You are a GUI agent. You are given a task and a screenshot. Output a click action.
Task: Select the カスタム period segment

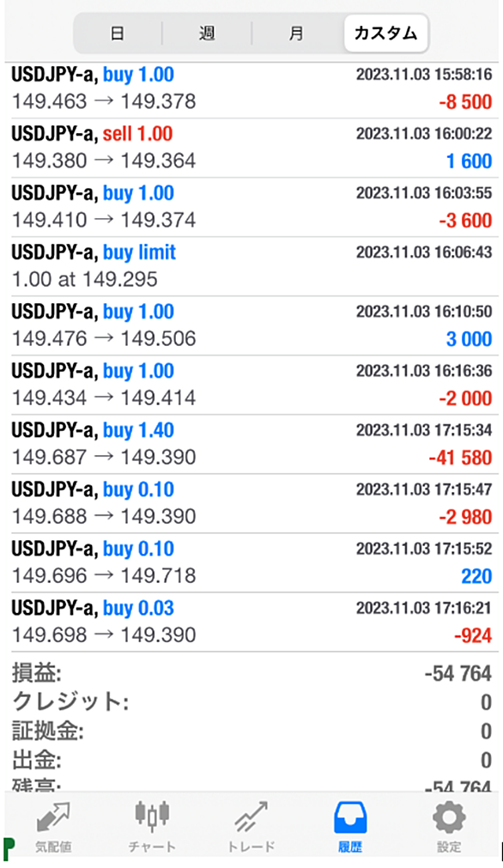click(x=385, y=33)
